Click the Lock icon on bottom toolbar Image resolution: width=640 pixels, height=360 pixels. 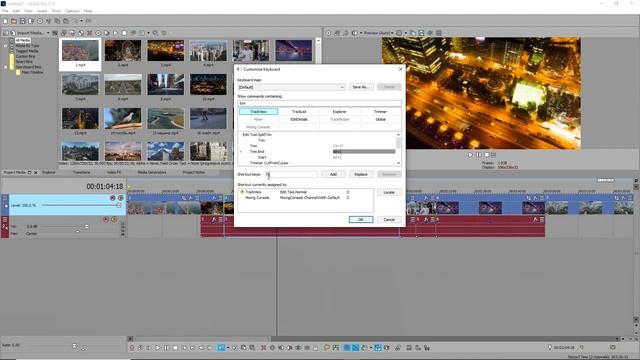316,348
